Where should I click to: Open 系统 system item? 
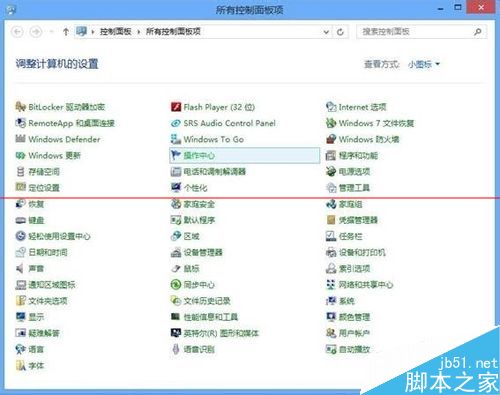[x=340, y=301]
